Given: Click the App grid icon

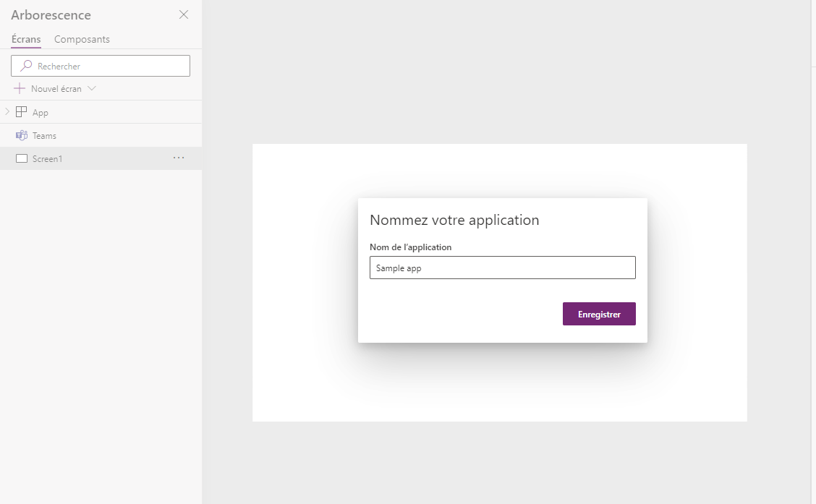Looking at the screenshot, I should [x=21, y=112].
